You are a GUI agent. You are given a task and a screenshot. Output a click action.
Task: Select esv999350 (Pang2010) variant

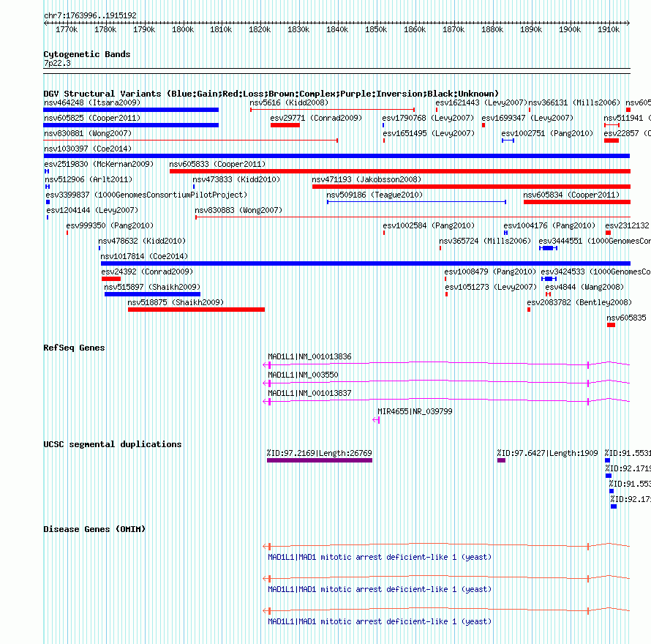(110, 225)
